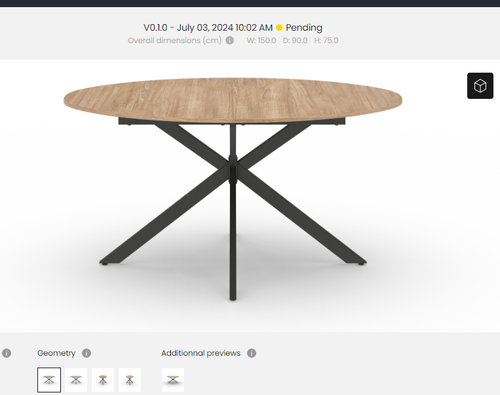
Task: Click the Additionnal previews section label
Action: (201, 353)
